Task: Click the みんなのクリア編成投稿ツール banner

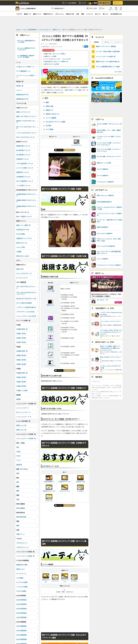Action: click(65, 77)
